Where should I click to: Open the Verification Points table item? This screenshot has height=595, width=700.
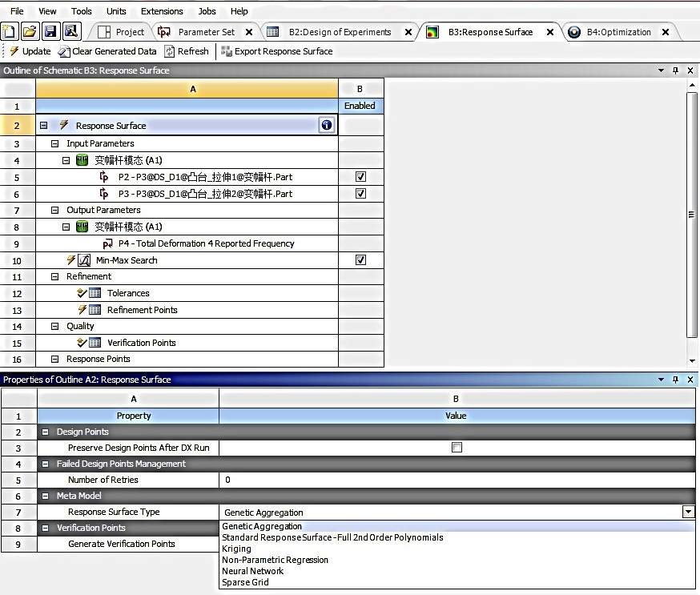pos(141,343)
